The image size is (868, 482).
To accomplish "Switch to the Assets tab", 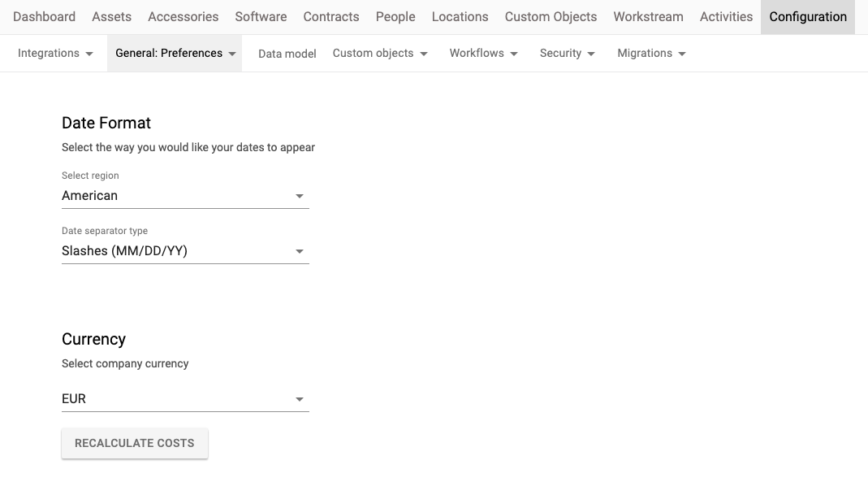I will coord(112,16).
